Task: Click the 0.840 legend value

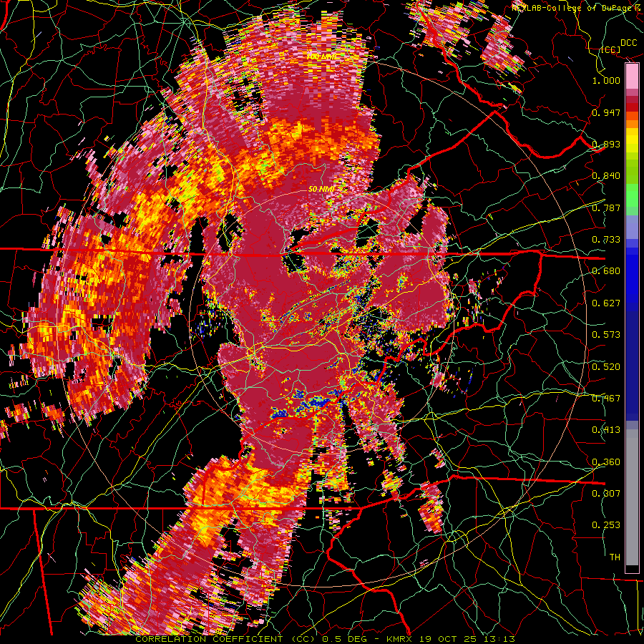Action: [606, 176]
